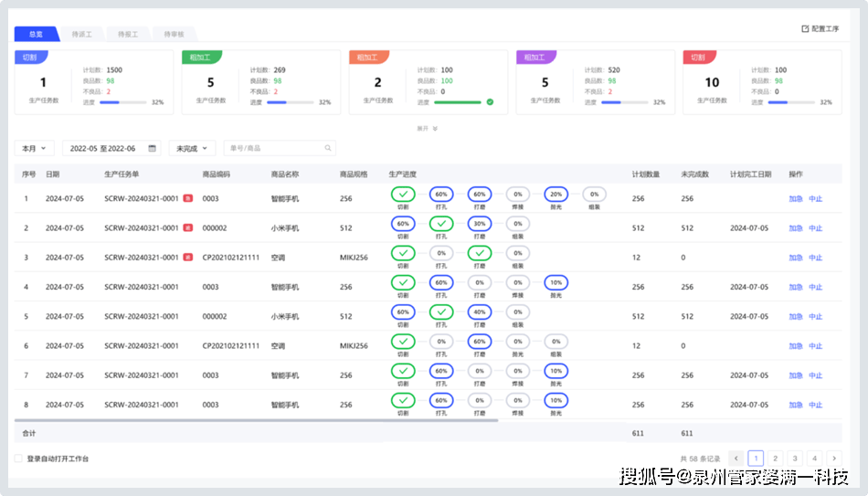Open the 2022-05 至 2022-06 date range picker

tap(111, 148)
